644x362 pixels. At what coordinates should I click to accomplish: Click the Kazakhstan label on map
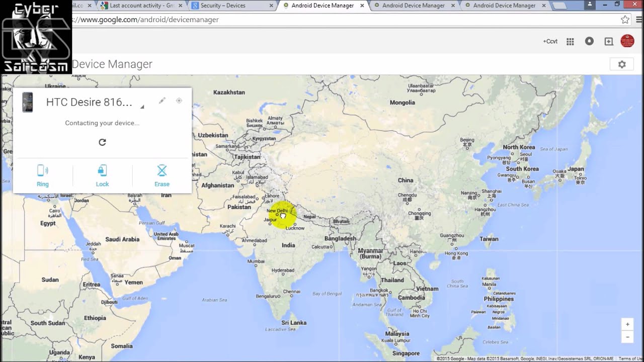(229, 93)
